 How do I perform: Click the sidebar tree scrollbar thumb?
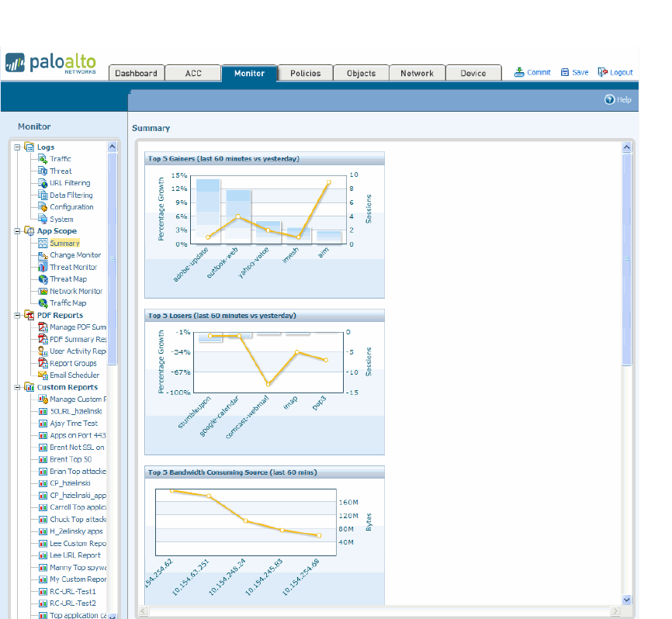113,259
